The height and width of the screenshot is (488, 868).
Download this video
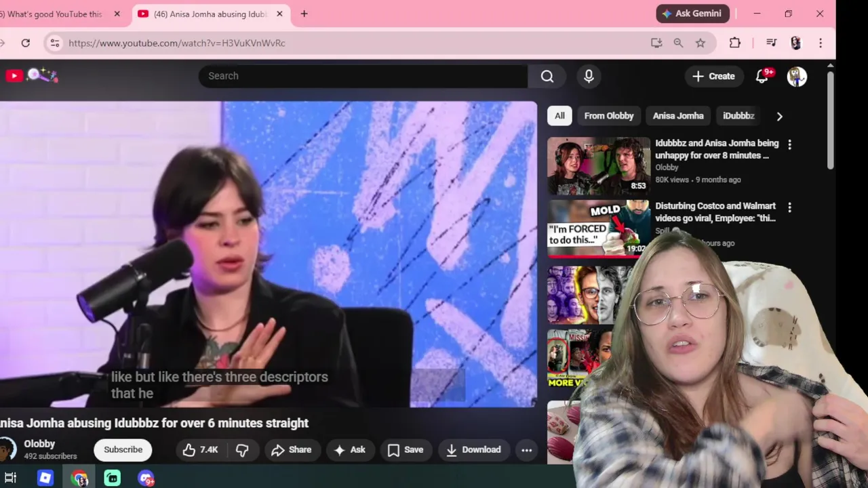click(473, 449)
